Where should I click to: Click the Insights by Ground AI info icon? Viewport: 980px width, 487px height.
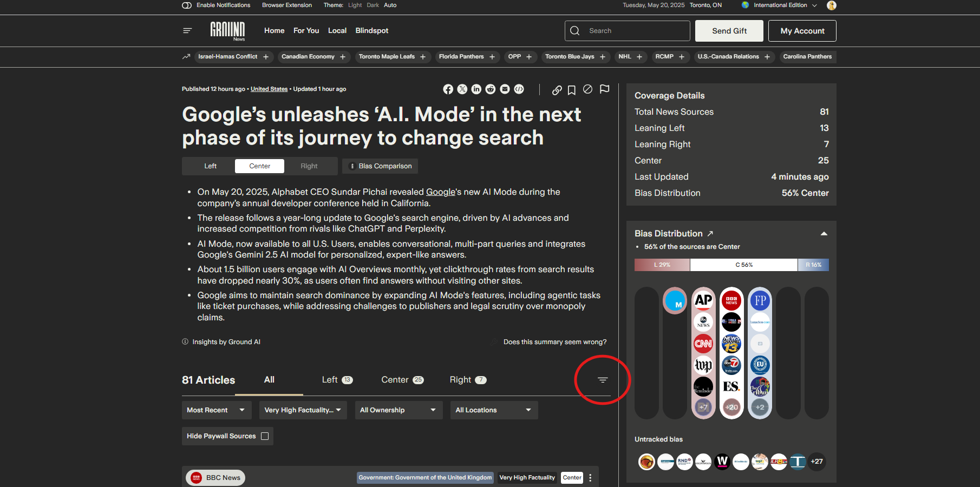point(185,341)
